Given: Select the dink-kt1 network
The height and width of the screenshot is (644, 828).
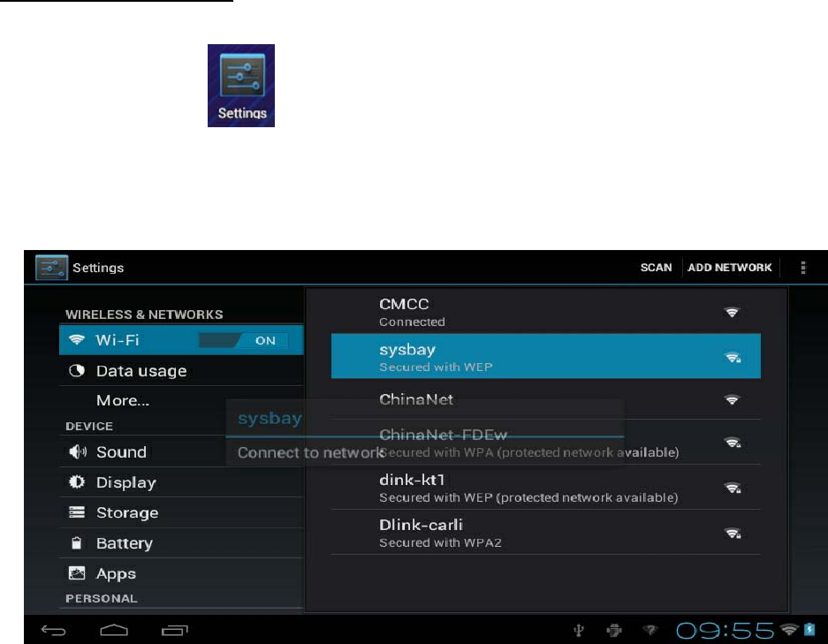Looking at the screenshot, I should (546, 488).
